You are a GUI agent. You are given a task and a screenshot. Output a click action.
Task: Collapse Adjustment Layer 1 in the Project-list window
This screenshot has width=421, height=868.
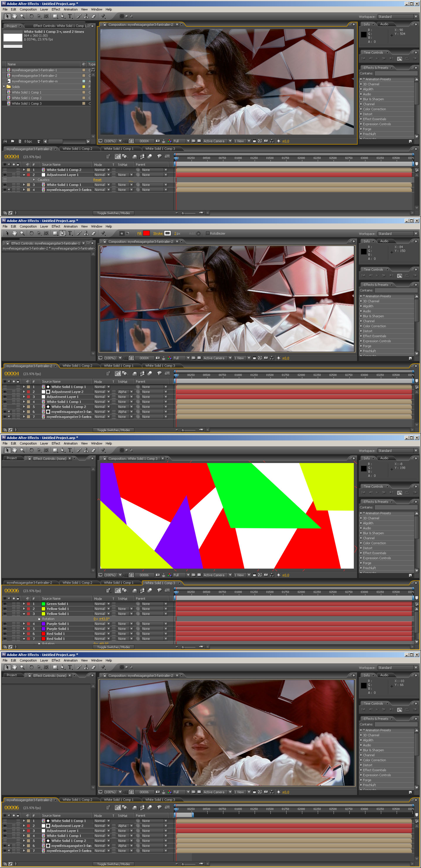point(24,175)
